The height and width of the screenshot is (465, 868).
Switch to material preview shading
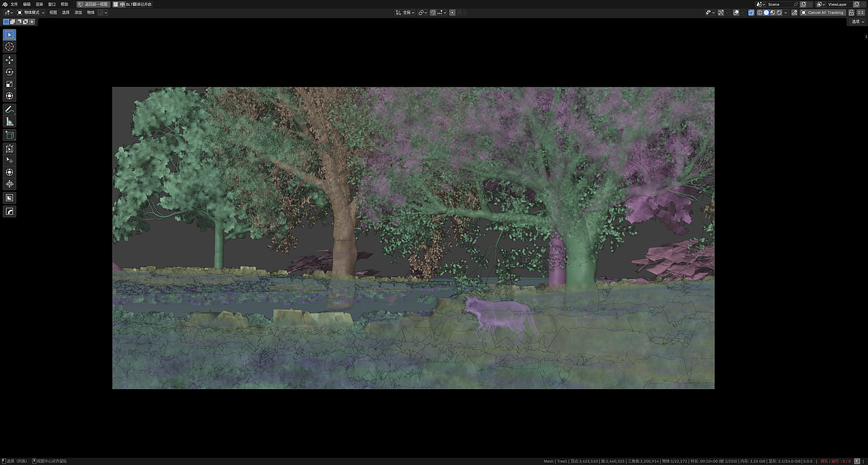tap(772, 12)
